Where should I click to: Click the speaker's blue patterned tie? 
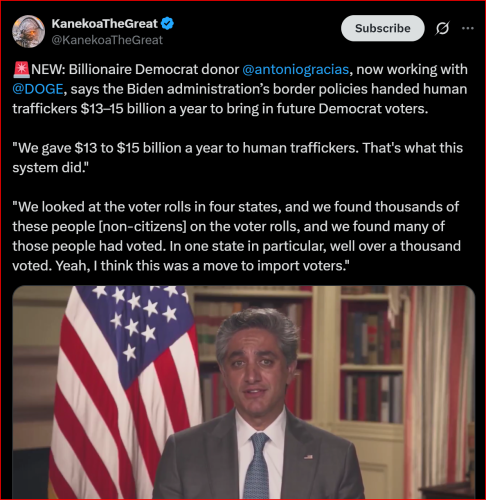click(x=257, y=465)
